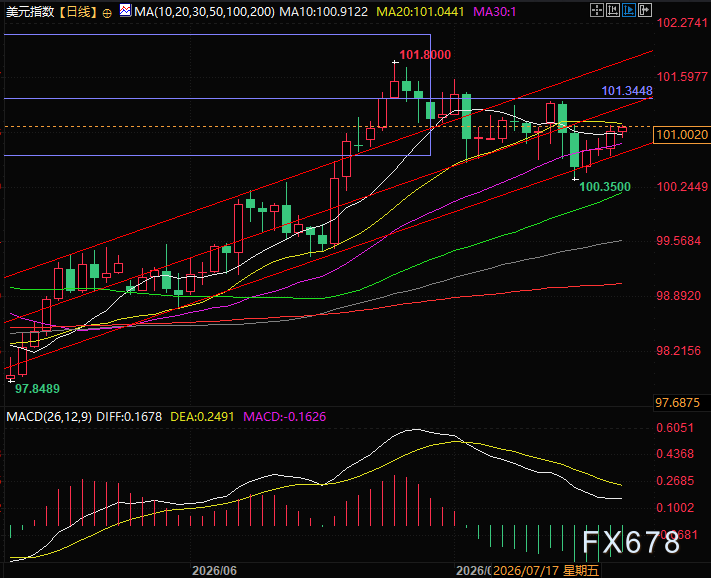Toggle the highlighted blue axis-play icon
This screenshot has height=578, width=711.
tap(628, 10)
